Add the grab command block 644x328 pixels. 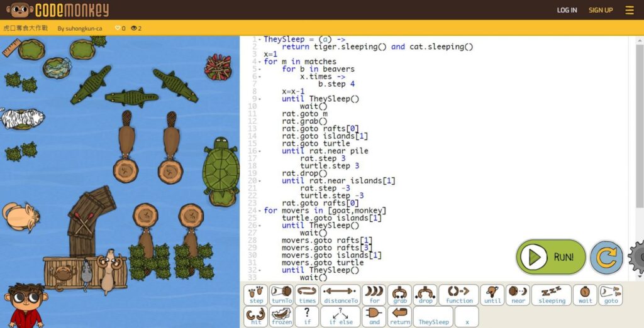(x=399, y=295)
